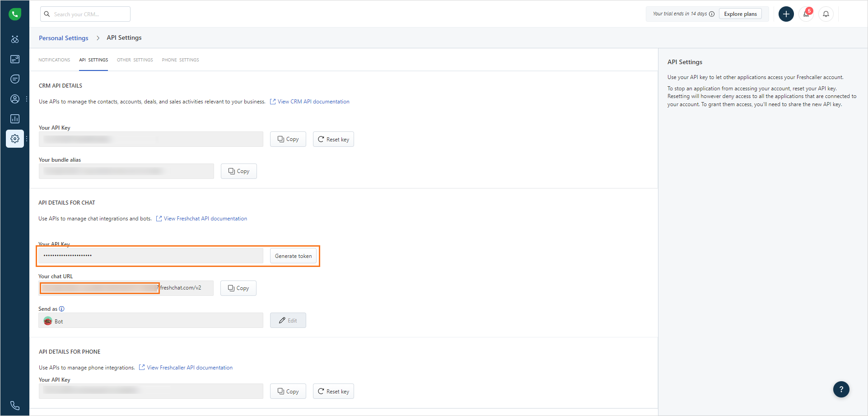Copy the chat URL
868x416 pixels.
coord(238,288)
